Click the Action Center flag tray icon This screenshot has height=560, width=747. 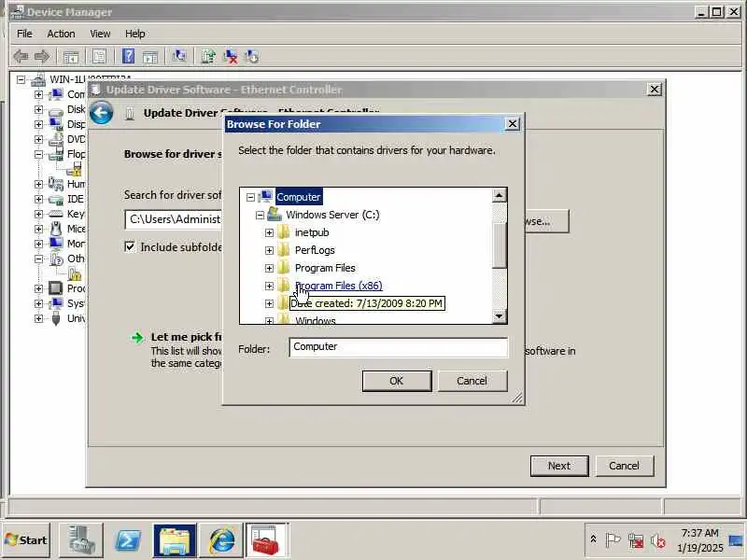pos(613,540)
